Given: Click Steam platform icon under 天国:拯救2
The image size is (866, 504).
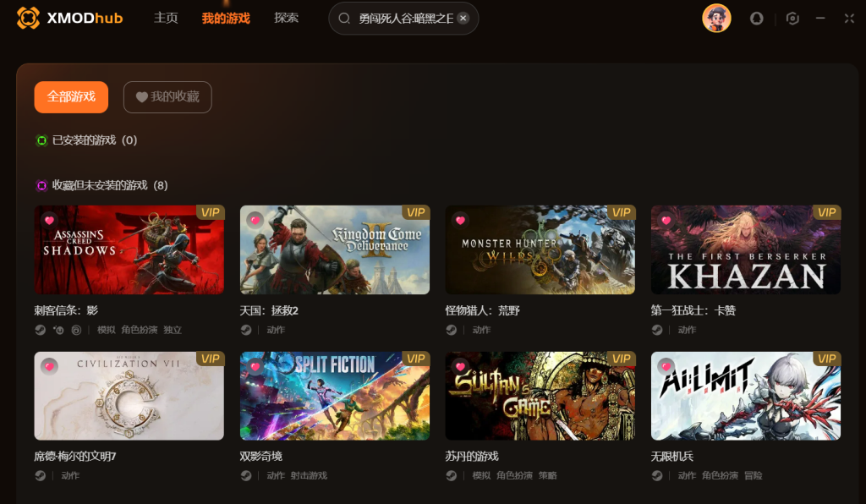Looking at the screenshot, I should (x=246, y=330).
